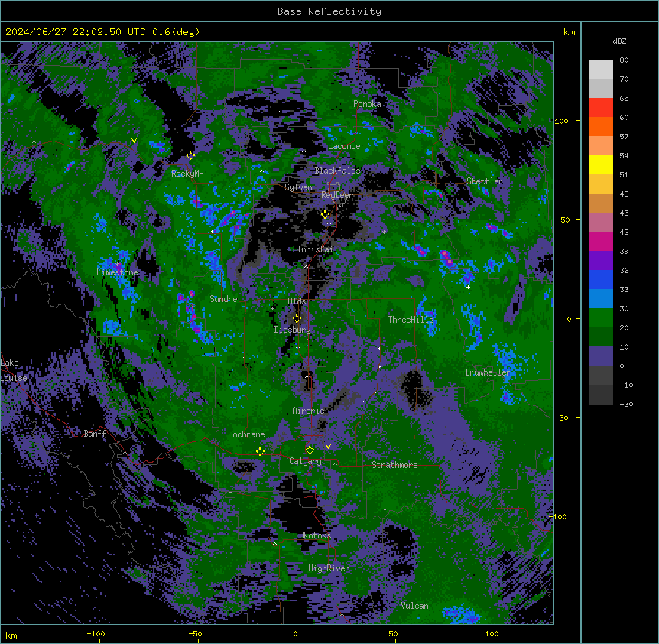The height and width of the screenshot is (644, 659).
Task: Click the 50 tick on the bottom axis
Action: click(x=393, y=633)
